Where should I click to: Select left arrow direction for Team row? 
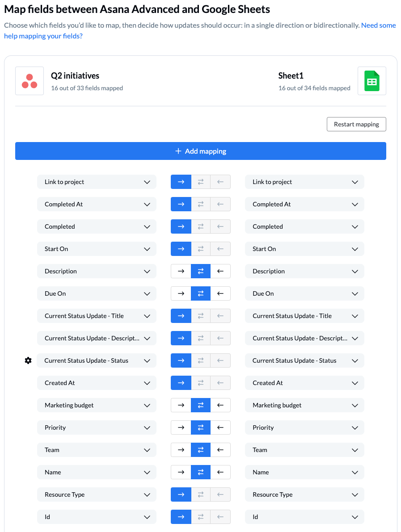(x=220, y=450)
